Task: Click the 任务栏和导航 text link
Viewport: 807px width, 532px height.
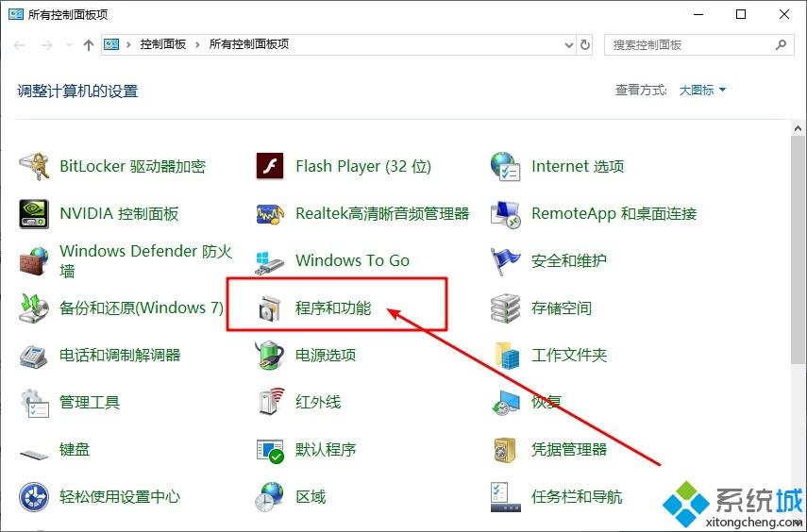Action: pyautogui.click(x=577, y=497)
